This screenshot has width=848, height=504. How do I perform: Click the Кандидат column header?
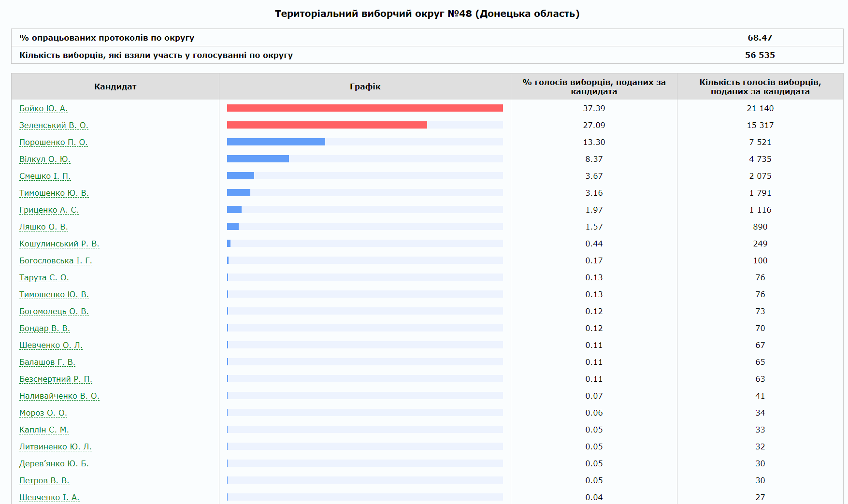[115, 86]
